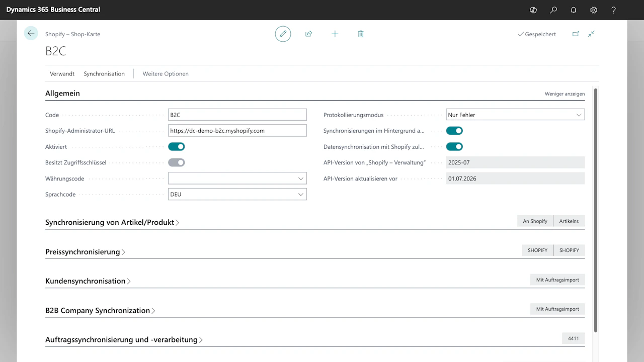
Task: Click the Artikelnr. summary button
Action: pos(569,221)
